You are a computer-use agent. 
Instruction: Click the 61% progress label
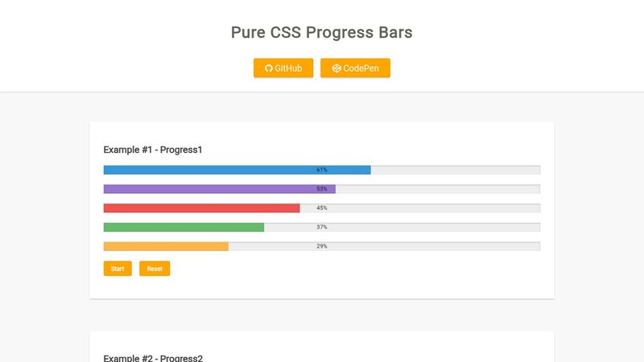click(x=322, y=170)
